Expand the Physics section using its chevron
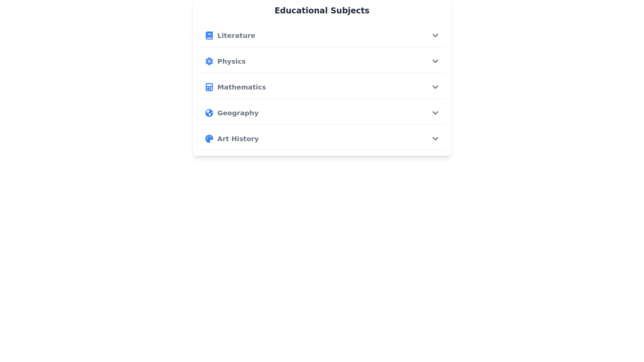644x362 pixels. click(435, 61)
